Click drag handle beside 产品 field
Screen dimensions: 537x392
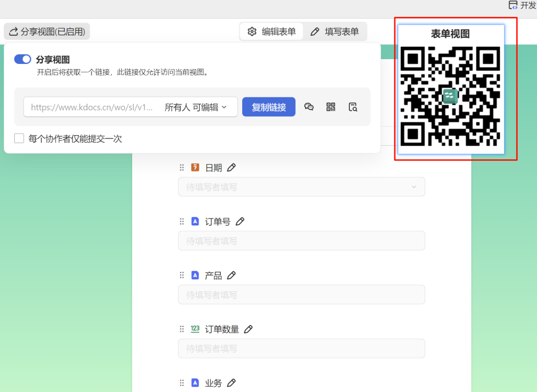tap(182, 275)
